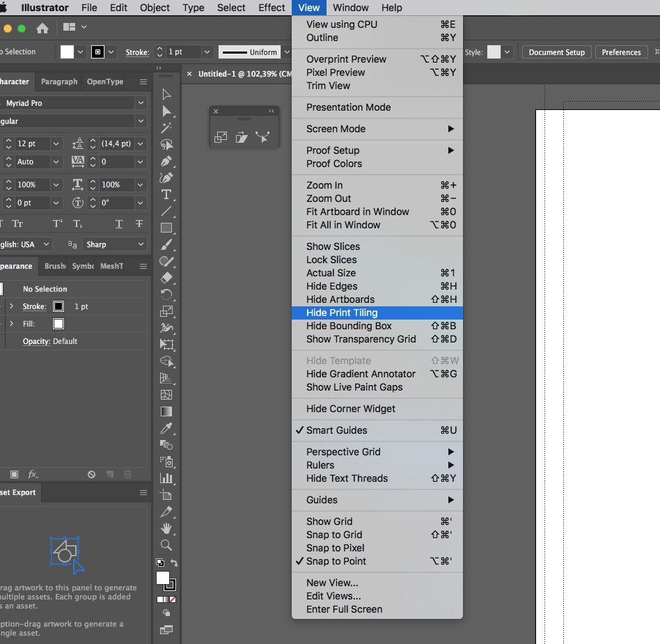Select the Column Graph tool
Image resolution: width=660 pixels, height=644 pixels.
[166, 478]
